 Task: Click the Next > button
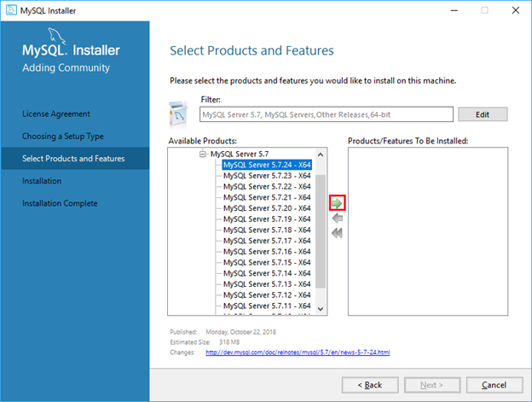(432, 385)
